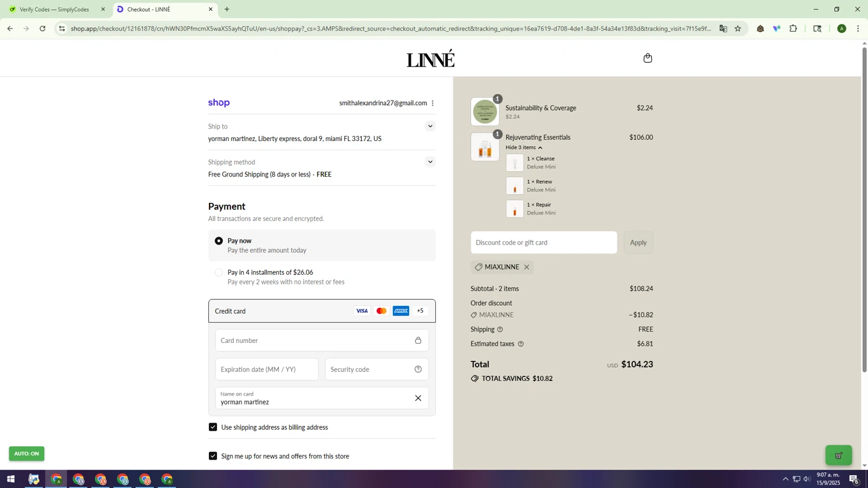Click the Renew Deluxe Mini thumbnail
868x488 pixels.
pos(515,186)
